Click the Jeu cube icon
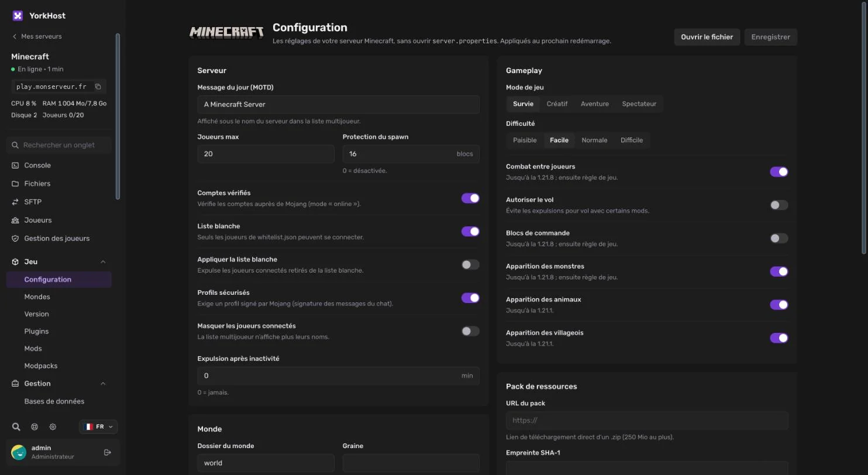Image resolution: width=868 pixels, height=475 pixels. [x=15, y=262]
